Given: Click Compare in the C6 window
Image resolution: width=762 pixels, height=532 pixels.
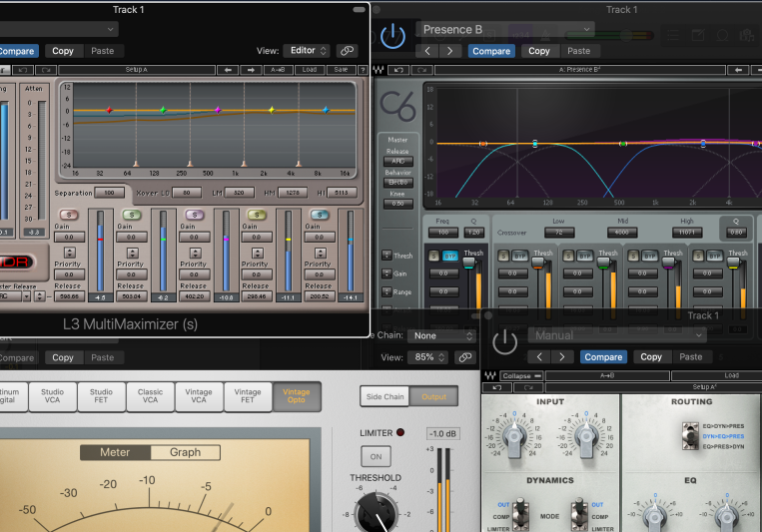Looking at the screenshot, I should tap(491, 51).
